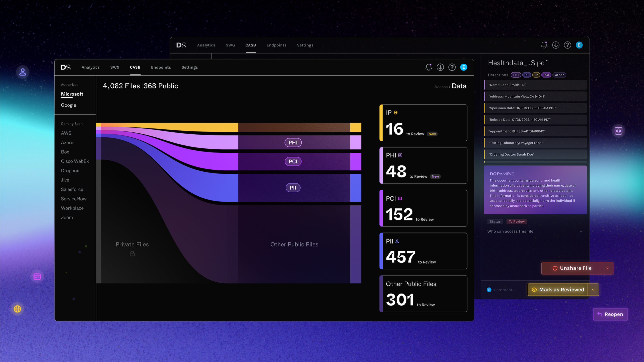The height and width of the screenshot is (362, 644).
Task: Click the Unshare File button
Action: pos(572,268)
